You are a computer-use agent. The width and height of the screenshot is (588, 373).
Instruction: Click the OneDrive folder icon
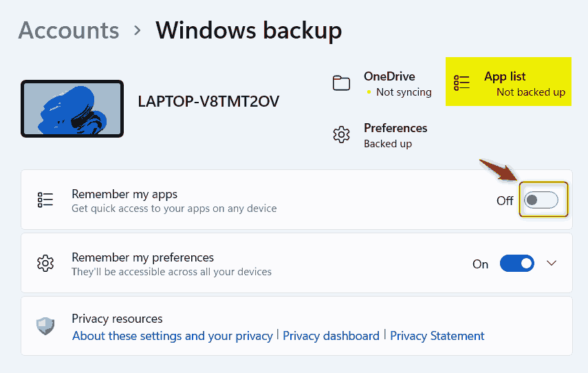(342, 83)
